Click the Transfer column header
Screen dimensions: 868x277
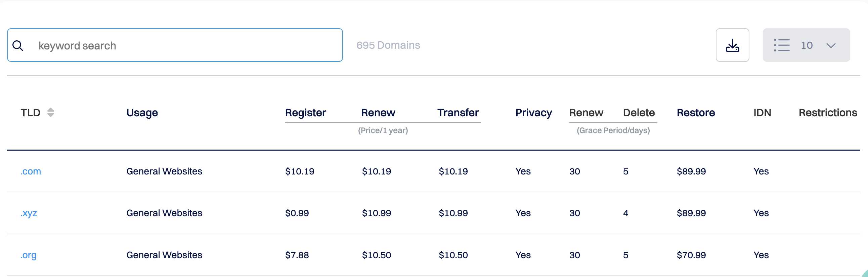458,113
